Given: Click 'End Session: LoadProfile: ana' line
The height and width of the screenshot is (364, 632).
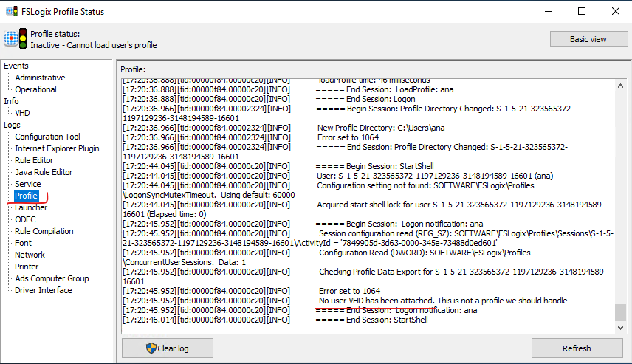Looking at the screenshot, I should [x=288, y=89].
